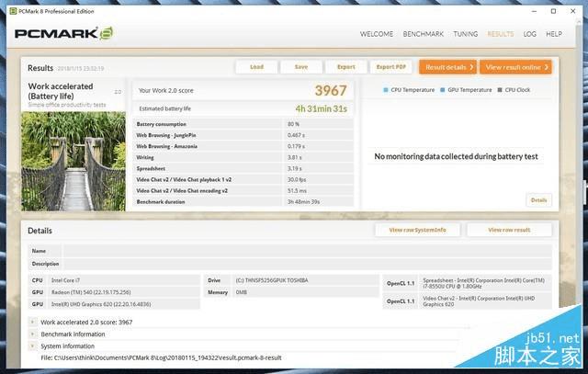Select Web Browsing - Amazonia row
Screen dimensions: 588x374
tap(243, 146)
